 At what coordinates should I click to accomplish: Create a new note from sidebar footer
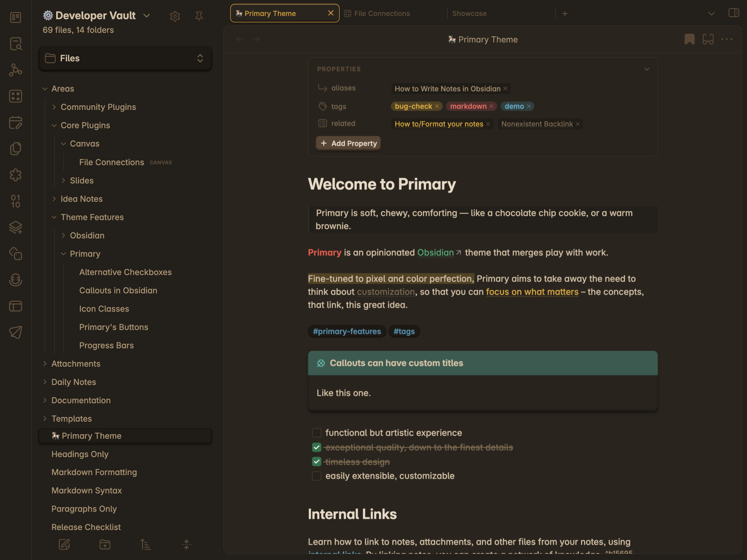coord(64,544)
